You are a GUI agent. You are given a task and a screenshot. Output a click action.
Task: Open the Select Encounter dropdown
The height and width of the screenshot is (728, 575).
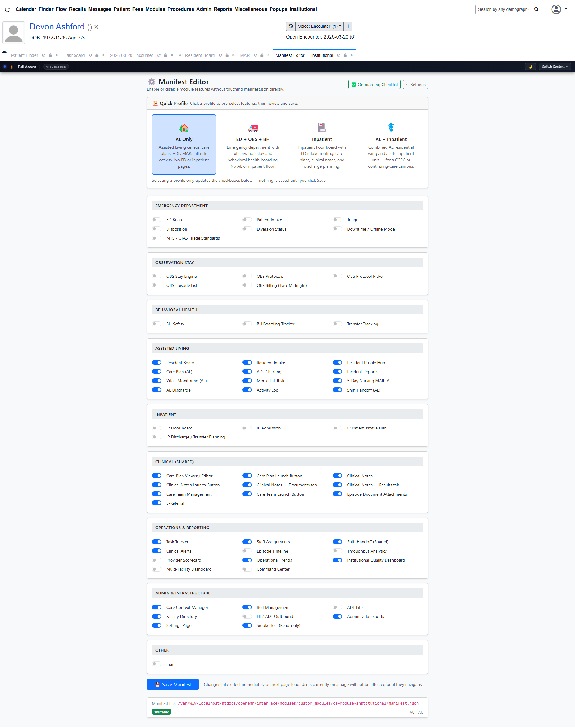(x=319, y=26)
